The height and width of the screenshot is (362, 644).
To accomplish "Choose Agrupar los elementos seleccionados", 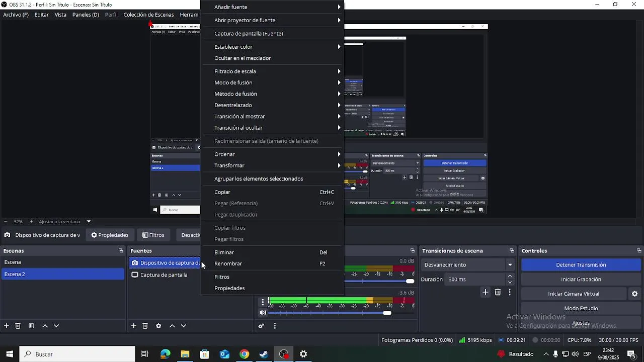I will coord(272,179).
